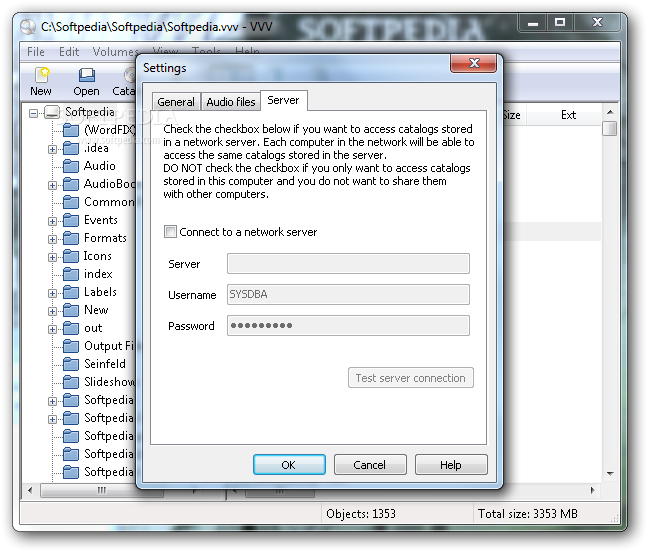648x552 pixels.
Task: Click vertical scrollbar thumb in file list
Action: [610, 128]
